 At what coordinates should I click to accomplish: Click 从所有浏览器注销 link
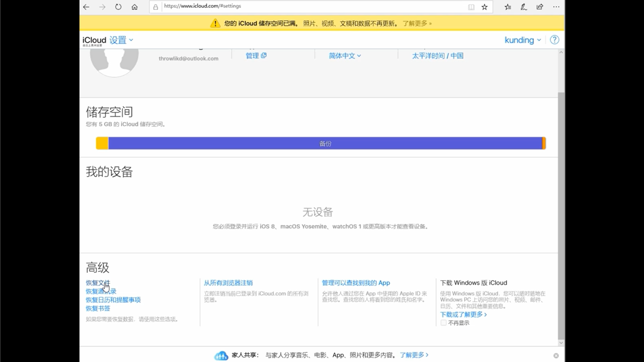[x=228, y=283]
